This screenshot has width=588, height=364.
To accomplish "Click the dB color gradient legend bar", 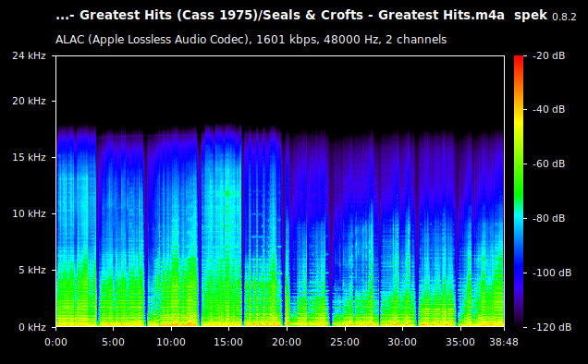I will 519,191.
